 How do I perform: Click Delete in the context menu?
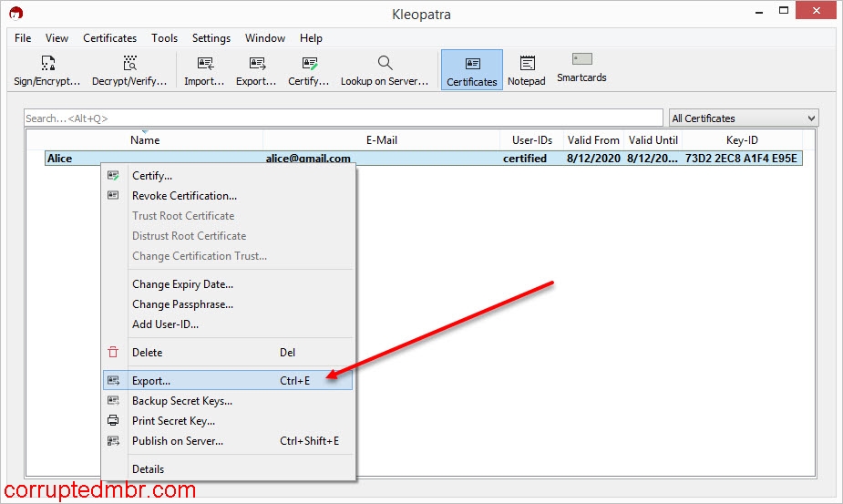pyautogui.click(x=147, y=353)
